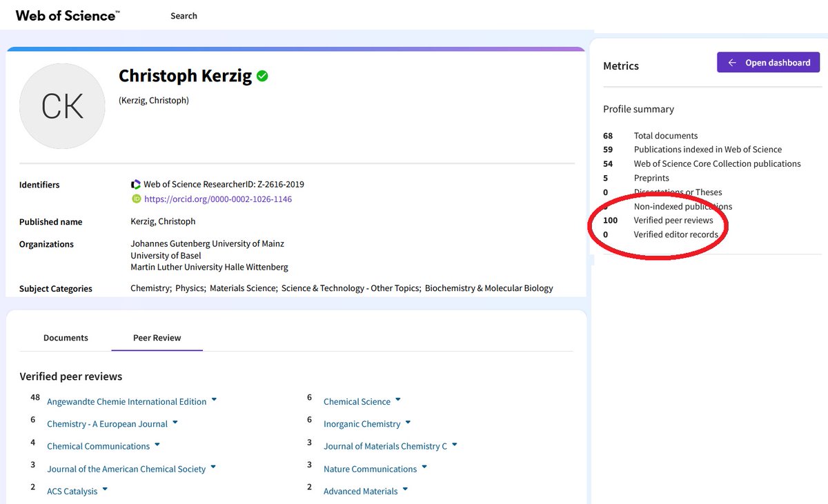Click University of Basel organization
828x504 pixels.
(166, 256)
